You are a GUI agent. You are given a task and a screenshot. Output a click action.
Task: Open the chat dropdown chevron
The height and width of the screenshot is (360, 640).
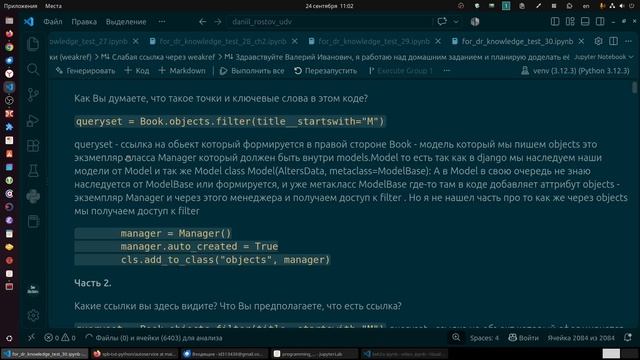(456, 22)
